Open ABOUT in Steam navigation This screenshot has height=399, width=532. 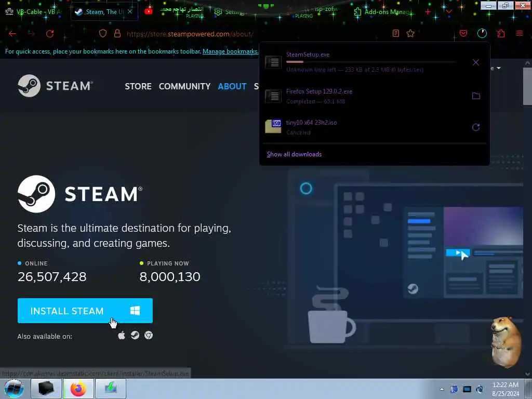tap(232, 86)
